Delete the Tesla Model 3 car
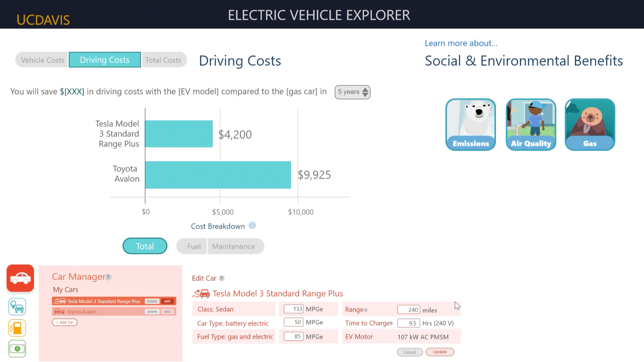This screenshot has height=362, width=644. point(152,301)
